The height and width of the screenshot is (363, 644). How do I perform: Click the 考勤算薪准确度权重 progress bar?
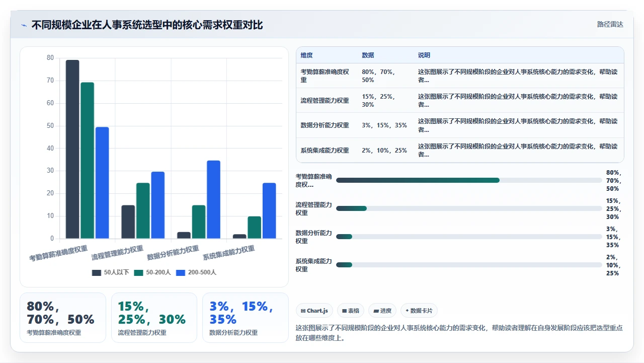[x=469, y=180]
